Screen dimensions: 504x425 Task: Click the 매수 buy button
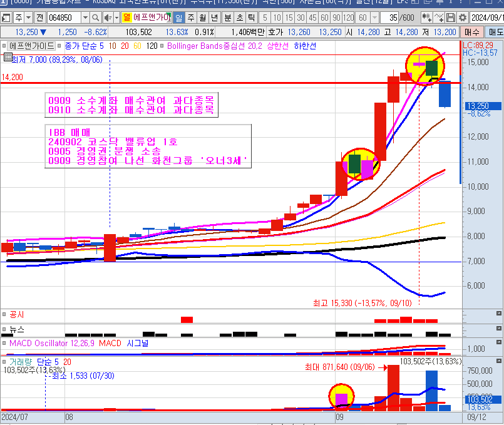point(471,31)
